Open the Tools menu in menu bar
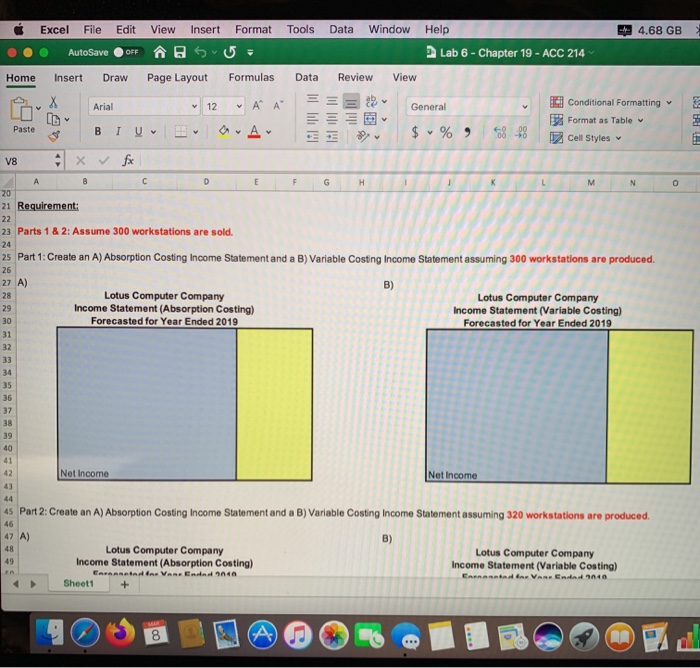Viewport: 700px width, 668px height. pyautogui.click(x=300, y=29)
